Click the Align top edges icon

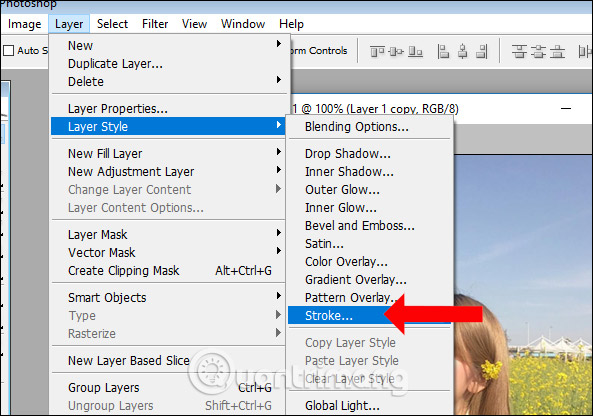click(x=377, y=51)
